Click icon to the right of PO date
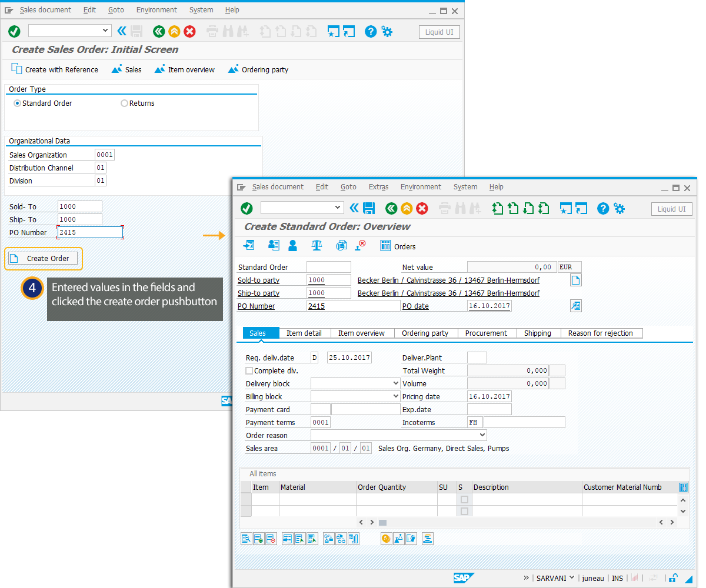Image resolution: width=706 pixels, height=588 pixels. tap(576, 306)
